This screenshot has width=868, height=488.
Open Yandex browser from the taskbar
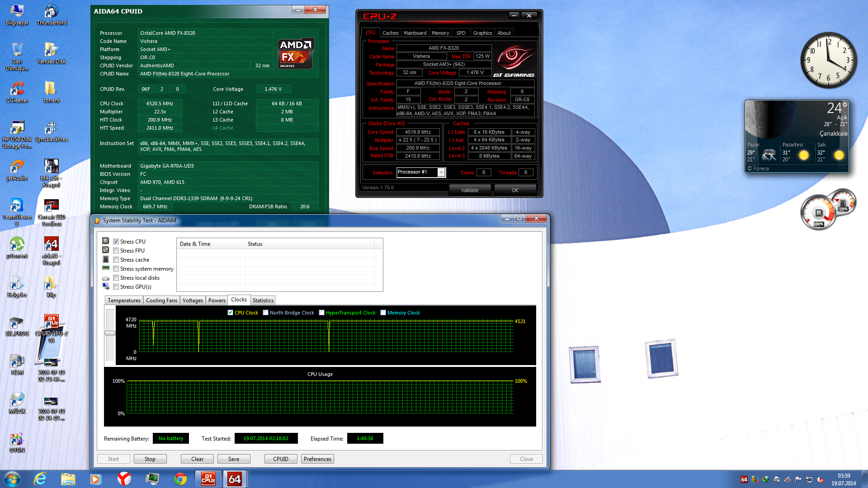pyautogui.click(x=124, y=479)
